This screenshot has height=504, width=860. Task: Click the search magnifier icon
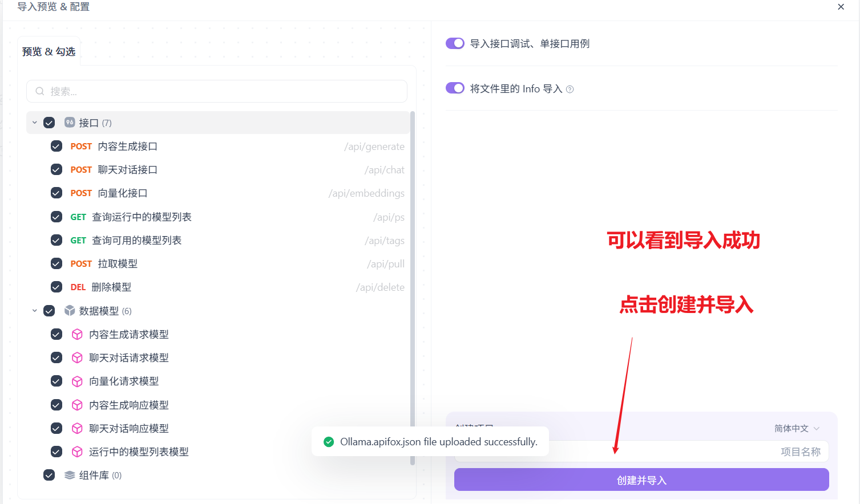pos(40,91)
